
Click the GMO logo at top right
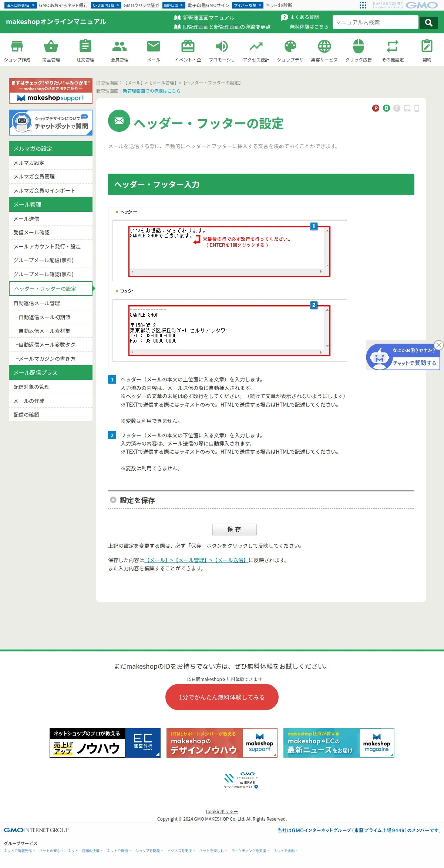click(422, 5)
